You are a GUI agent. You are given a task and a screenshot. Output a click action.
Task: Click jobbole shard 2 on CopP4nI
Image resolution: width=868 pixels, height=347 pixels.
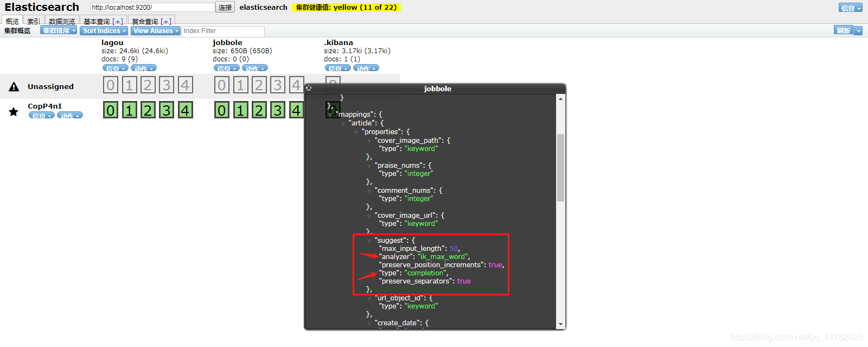(x=259, y=110)
